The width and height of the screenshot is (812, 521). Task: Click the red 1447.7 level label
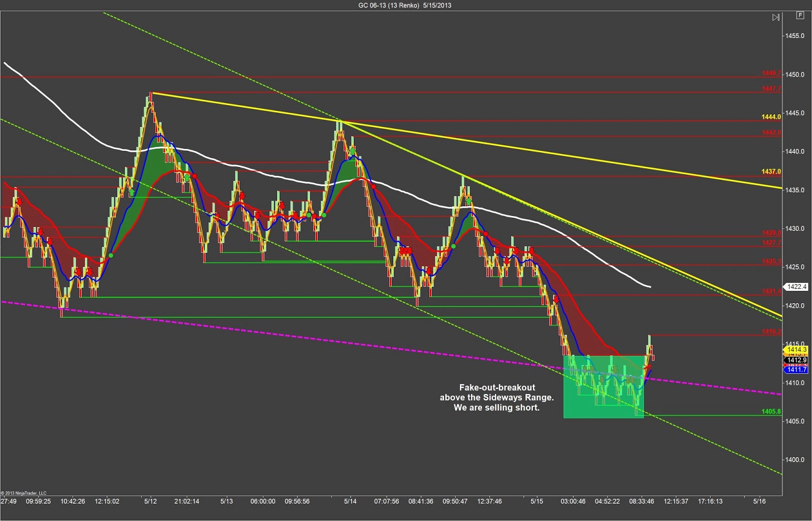771,88
